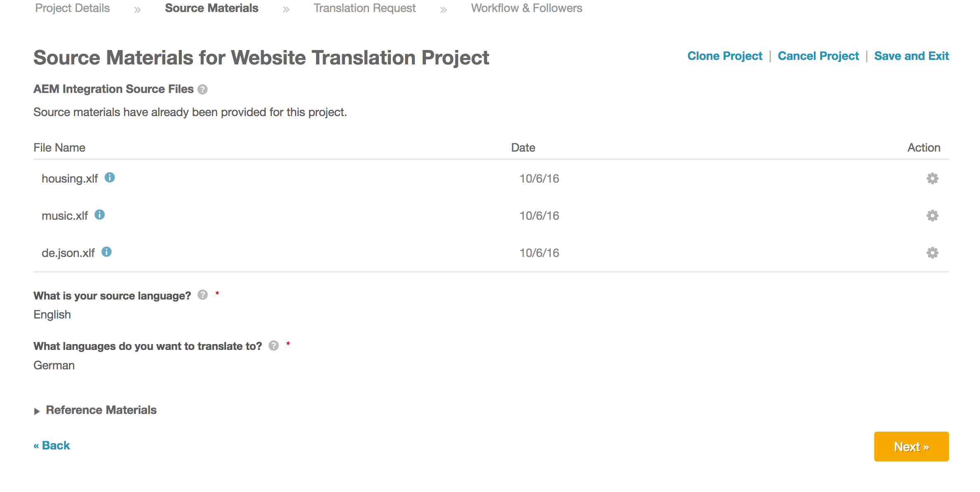
Task: Click the Cancel Project link
Action: (818, 56)
